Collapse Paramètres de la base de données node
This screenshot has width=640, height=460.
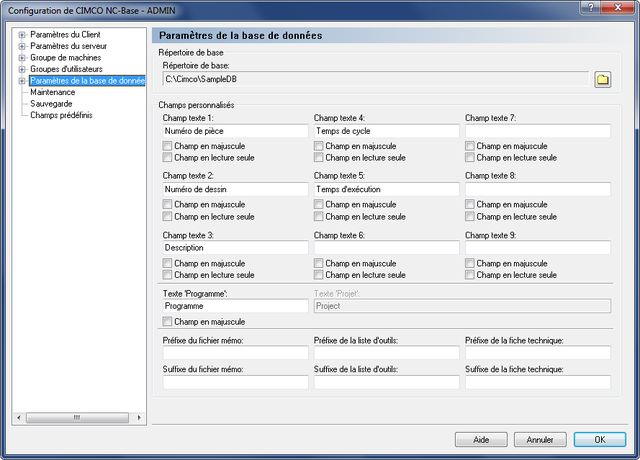22,81
